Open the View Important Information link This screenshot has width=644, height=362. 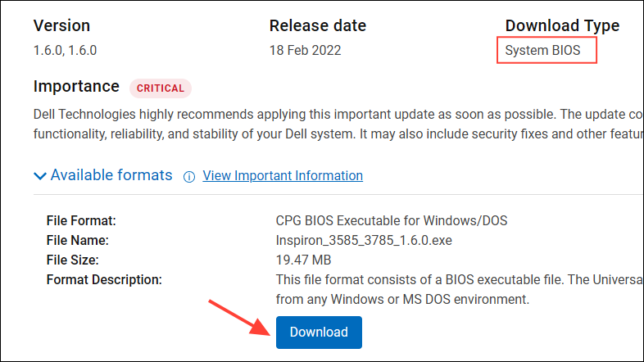[283, 175]
